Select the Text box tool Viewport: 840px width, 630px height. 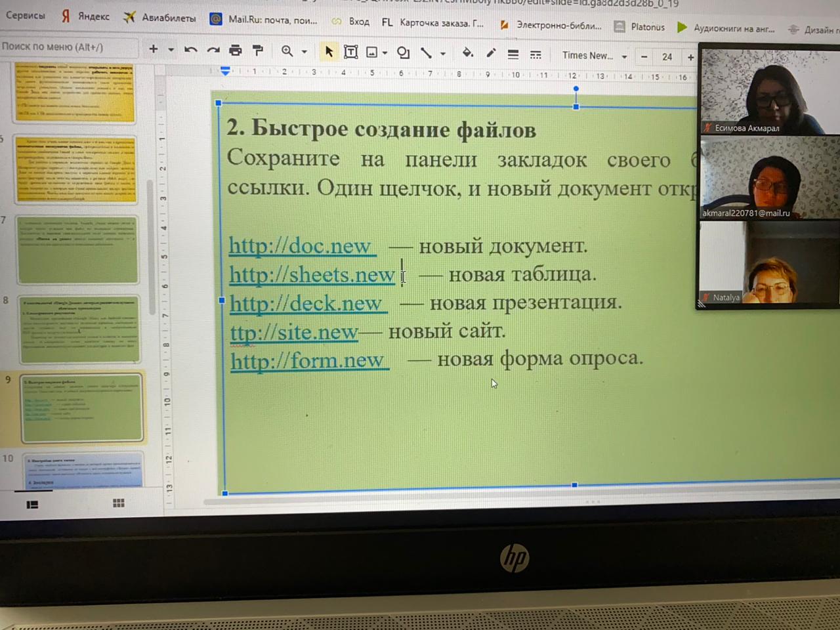351,52
